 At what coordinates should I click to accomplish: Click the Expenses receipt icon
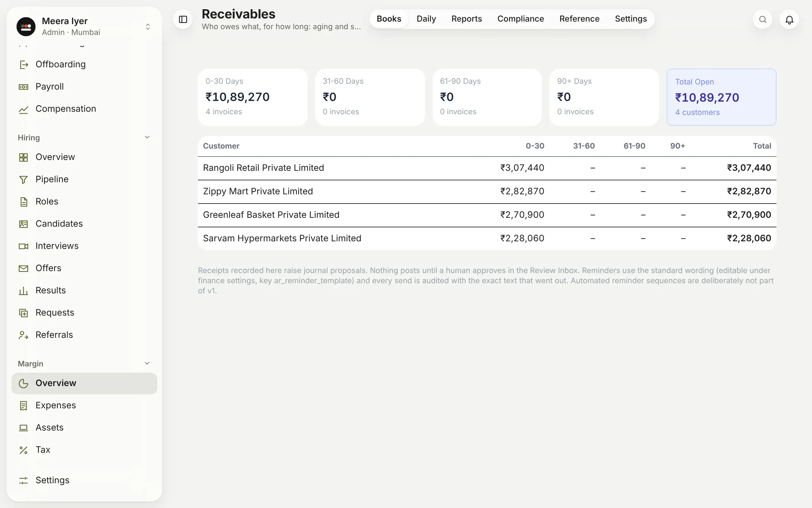(x=23, y=405)
